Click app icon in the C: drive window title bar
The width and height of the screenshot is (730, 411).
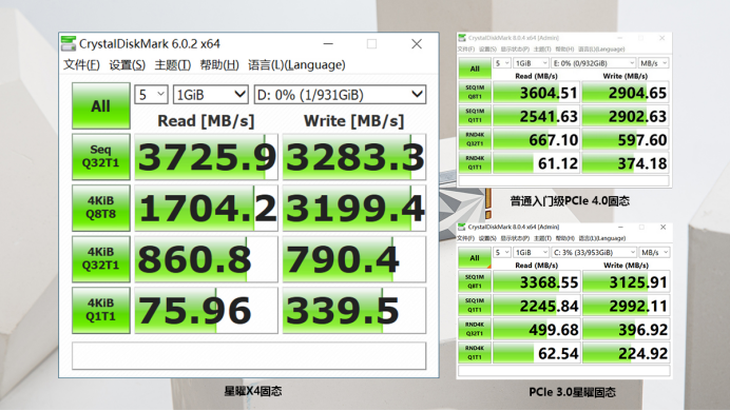tap(462, 227)
